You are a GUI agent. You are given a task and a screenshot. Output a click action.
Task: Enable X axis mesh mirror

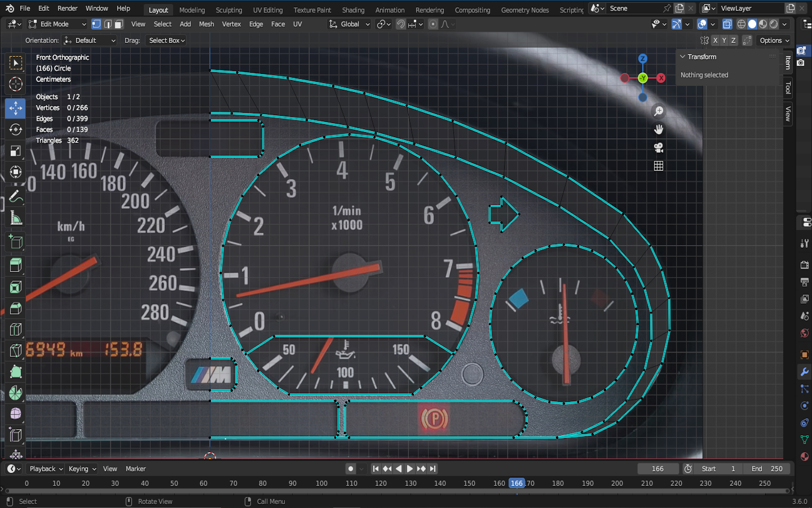click(x=715, y=41)
